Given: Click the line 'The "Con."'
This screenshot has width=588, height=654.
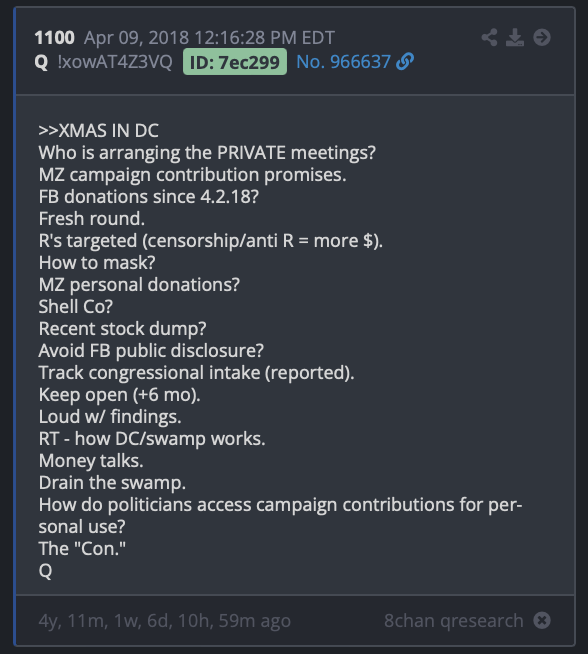Looking at the screenshot, I should click(82, 548).
